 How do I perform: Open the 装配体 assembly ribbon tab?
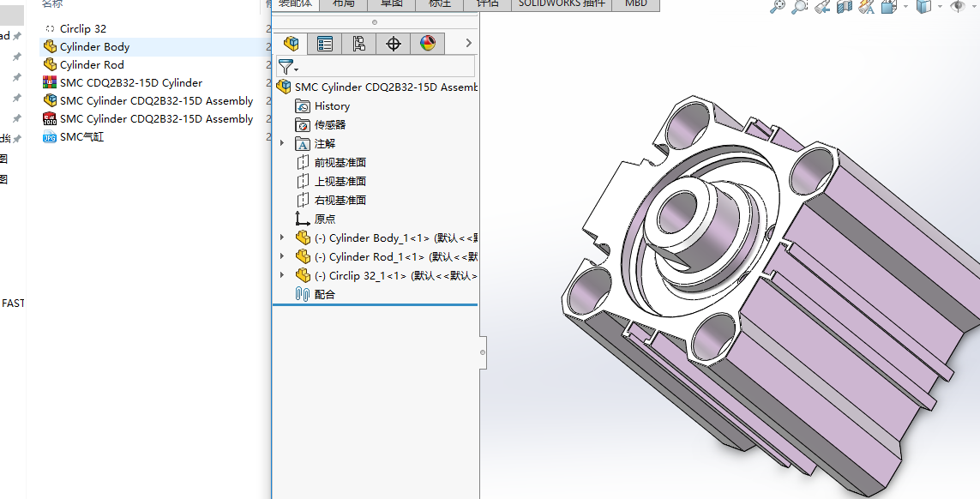point(295,3)
